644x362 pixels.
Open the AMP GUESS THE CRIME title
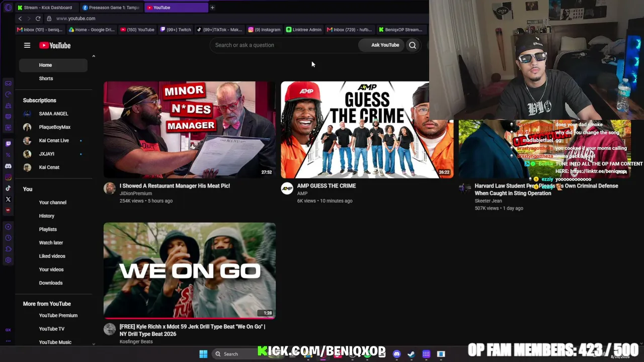tap(326, 186)
